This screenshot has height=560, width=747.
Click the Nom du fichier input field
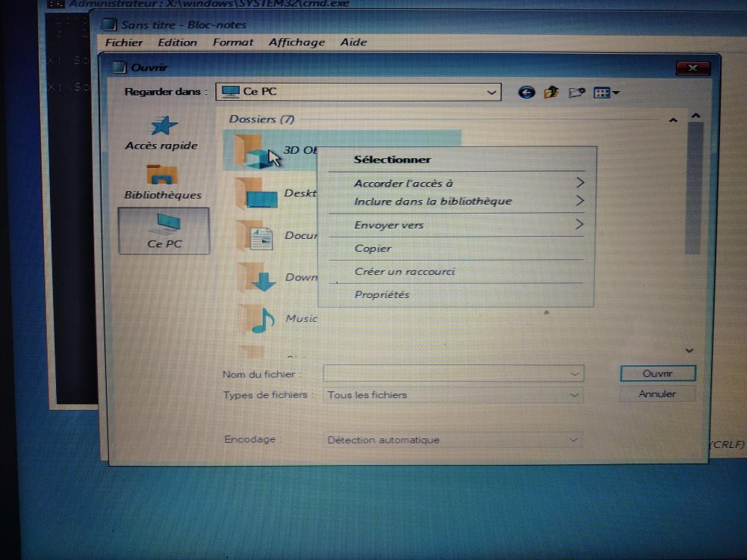point(453,374)
